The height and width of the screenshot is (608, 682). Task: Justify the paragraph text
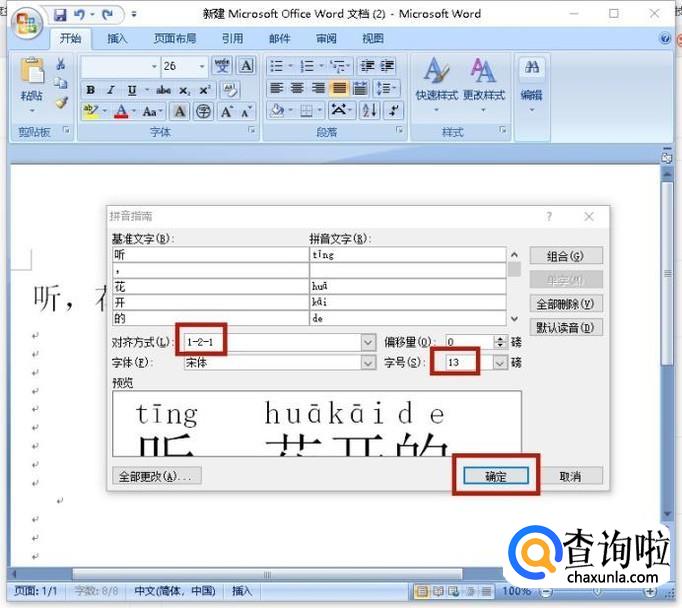tap(339, 88)
